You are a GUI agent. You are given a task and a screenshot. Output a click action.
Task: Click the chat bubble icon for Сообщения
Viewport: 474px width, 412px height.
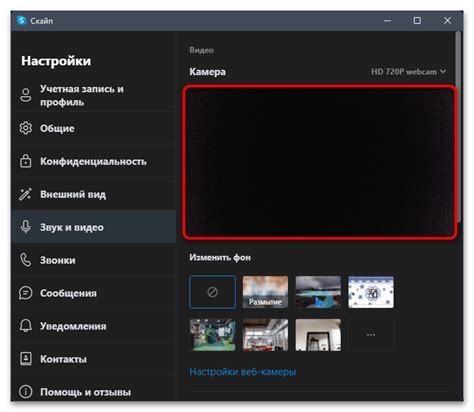click(x=26, y=293)
